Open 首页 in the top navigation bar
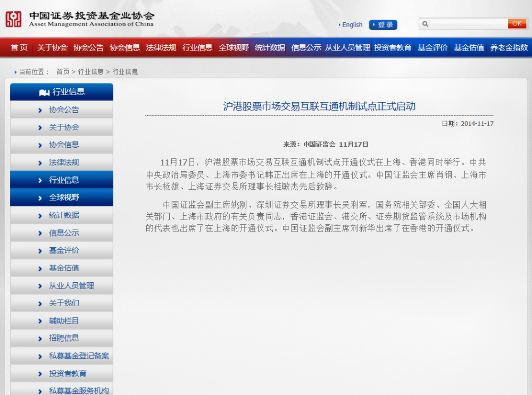Viewport: 532px width, 395px height. (x=19, y=47)
